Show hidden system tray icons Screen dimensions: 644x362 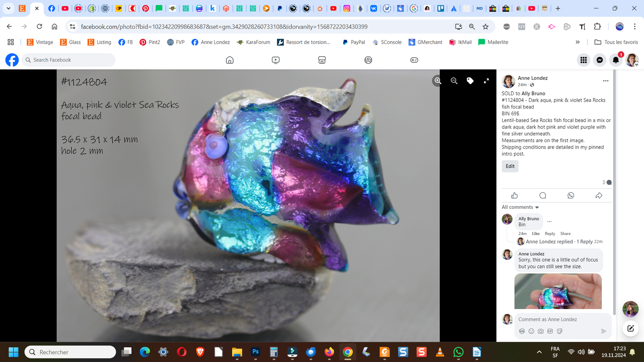coord(539,352)
